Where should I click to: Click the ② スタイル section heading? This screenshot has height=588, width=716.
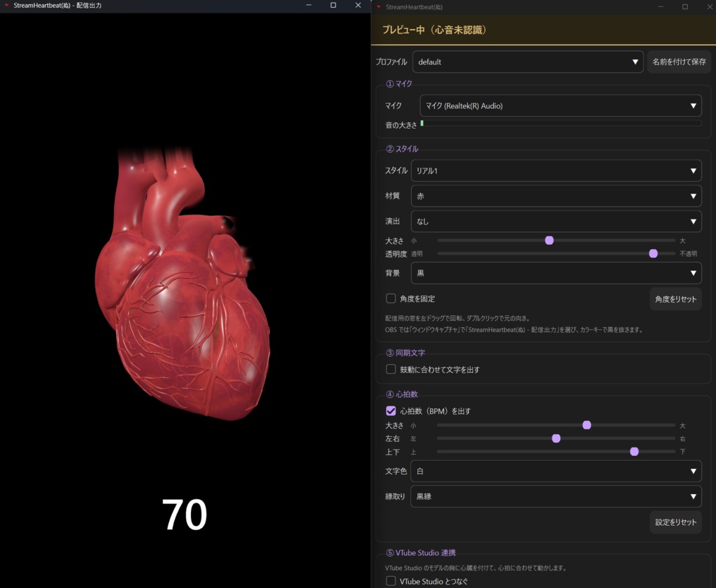tap(402, 149)
